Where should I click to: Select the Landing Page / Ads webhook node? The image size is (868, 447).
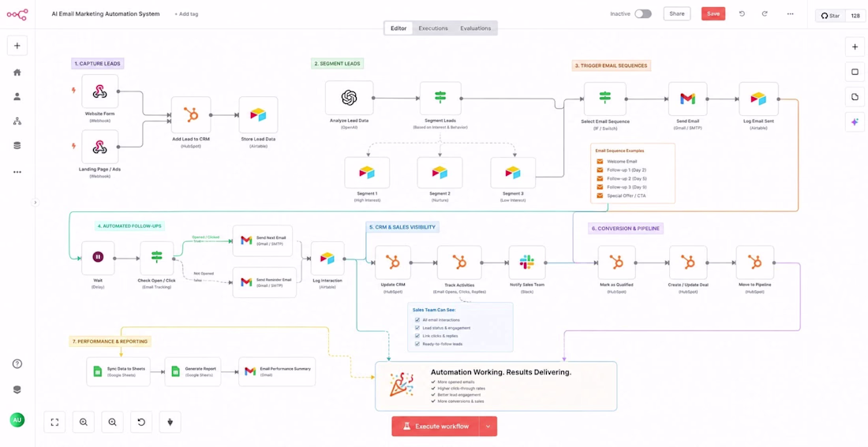pos(100,147)
